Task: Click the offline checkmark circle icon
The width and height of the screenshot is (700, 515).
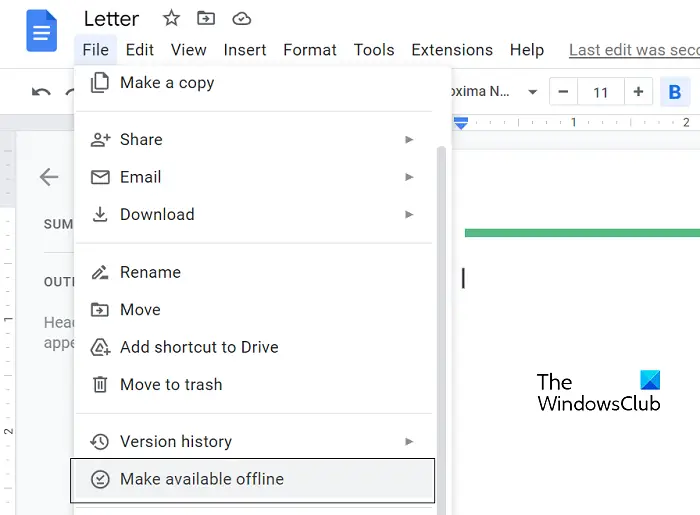Action: coord(100,479)
